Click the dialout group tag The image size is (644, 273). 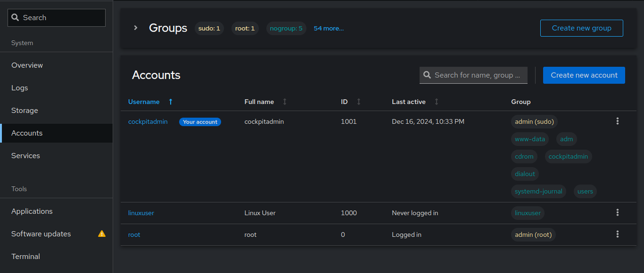(x=525, y=174)
